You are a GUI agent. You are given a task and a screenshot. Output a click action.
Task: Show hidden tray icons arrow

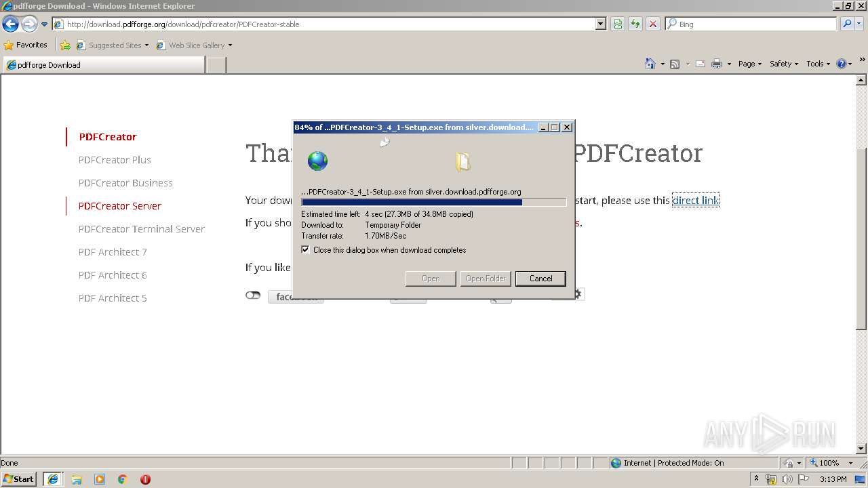coord(757,479)
